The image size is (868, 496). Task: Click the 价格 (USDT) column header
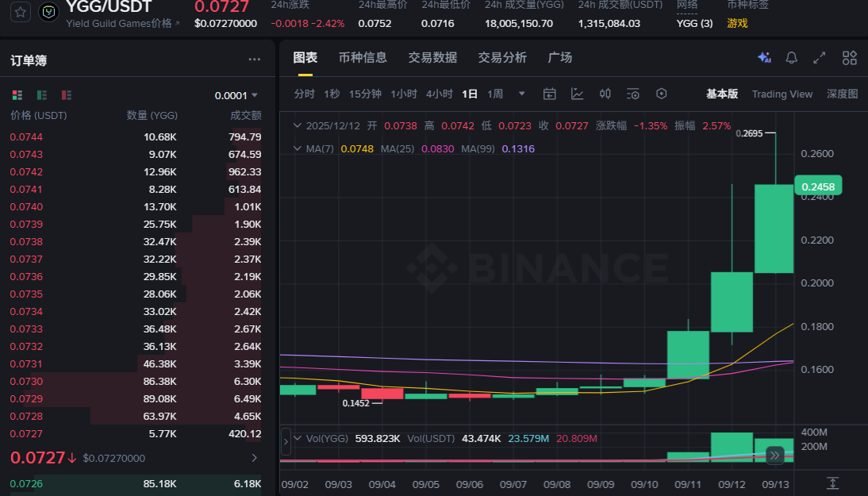(x=39, y=115)
